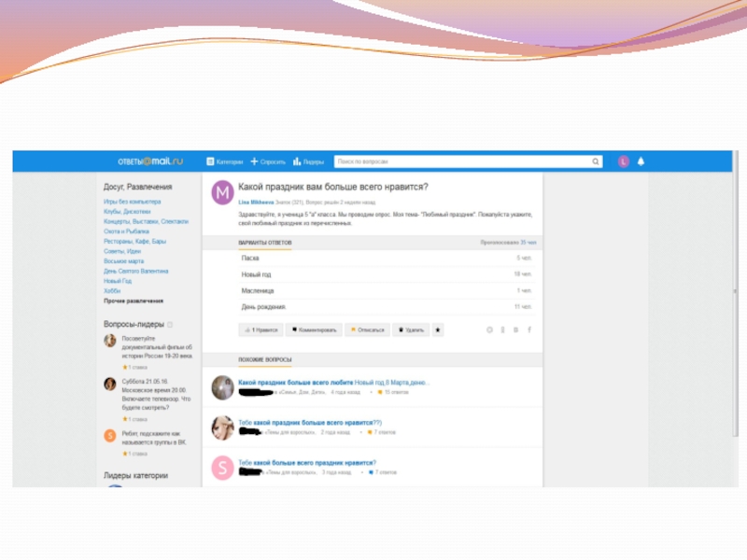
Task: Open Клубы, Дискотеки category
Action: [127, 212]
